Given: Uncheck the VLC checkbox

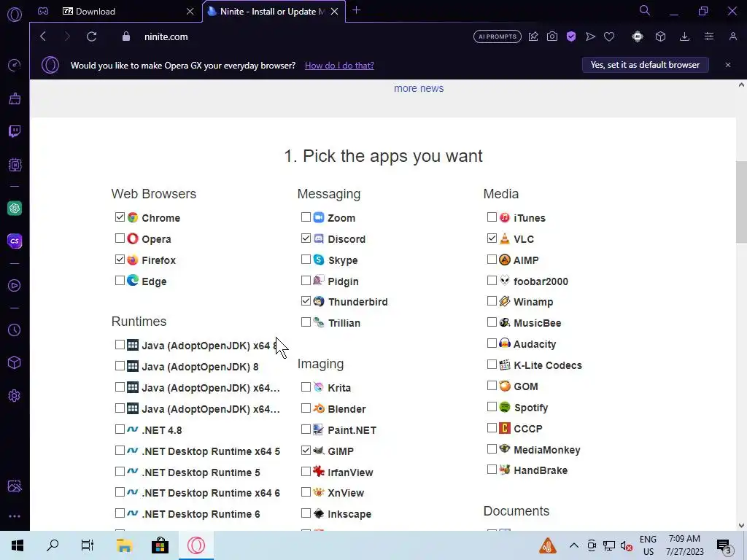Looking at the screenshot, I should coord(492,238).
